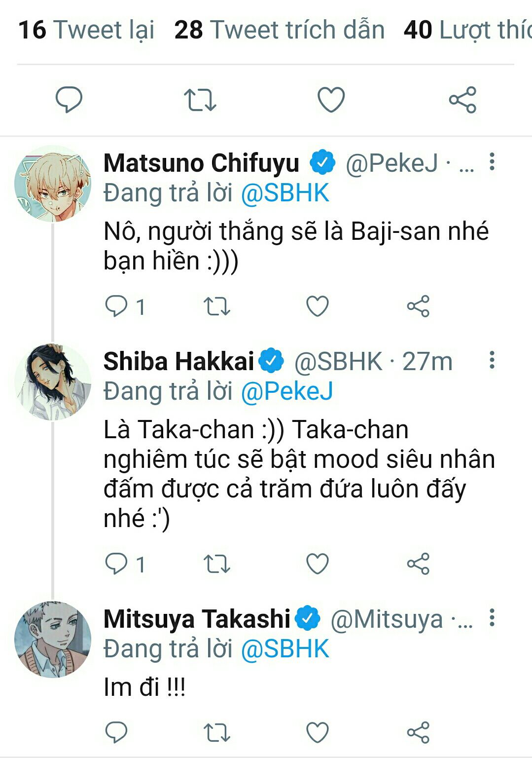Like Shiba Hakkai's reply
Image resolution: width=532 pixels, height=758 pixels.
point(318,564)
